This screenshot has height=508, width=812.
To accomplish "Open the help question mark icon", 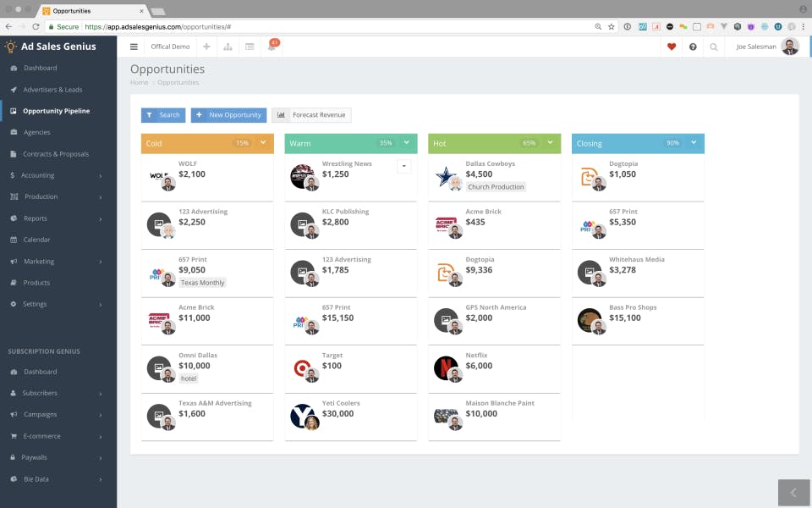I will (x=693, y=47).
